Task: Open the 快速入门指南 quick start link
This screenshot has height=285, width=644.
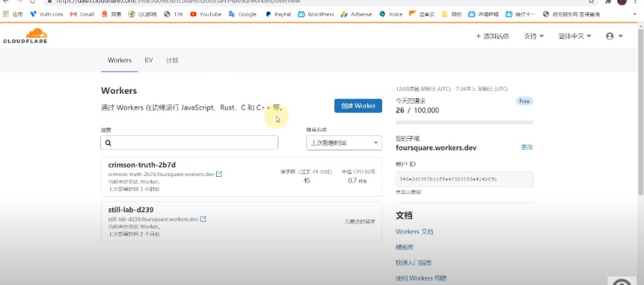Action: (414, 262)
